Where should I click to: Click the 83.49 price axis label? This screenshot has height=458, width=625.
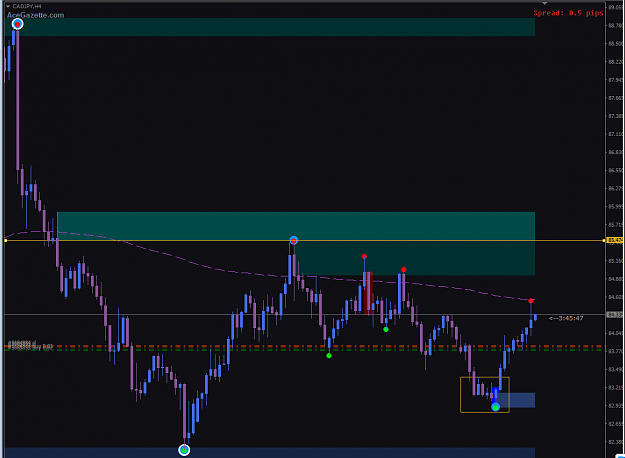point(615,370)
